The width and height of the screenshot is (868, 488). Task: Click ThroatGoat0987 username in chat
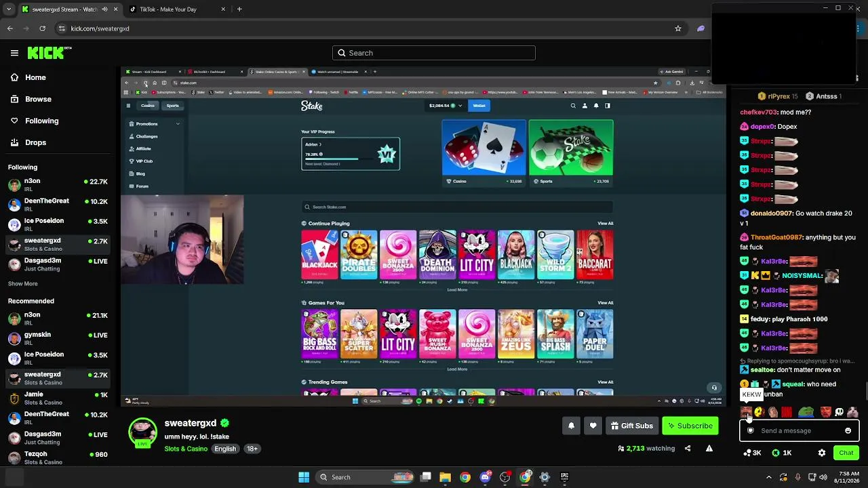[776, 238]
